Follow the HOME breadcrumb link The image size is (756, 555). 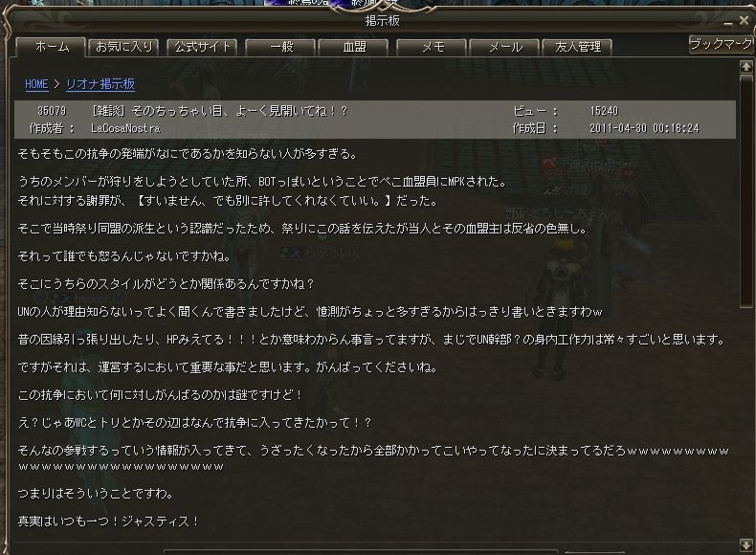(36, 84)
